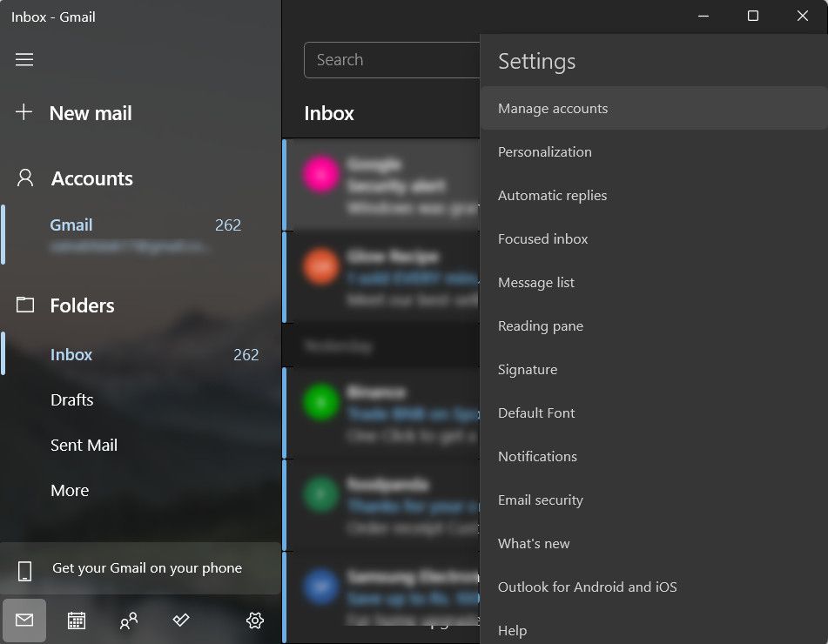Open Signature settings
Screen dimensions: 828x644
[x=654, y=370]
